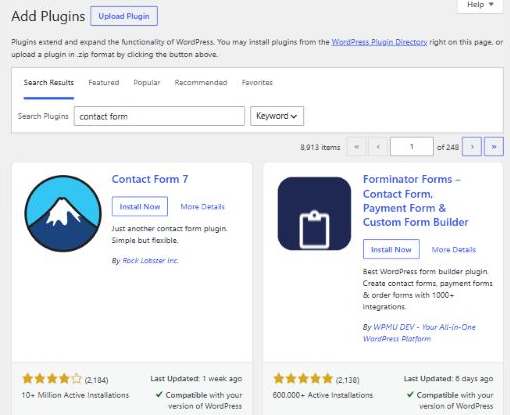Open the Featured plugins tab
Viewport: 510px width, 415px height.
pos(104,83)
